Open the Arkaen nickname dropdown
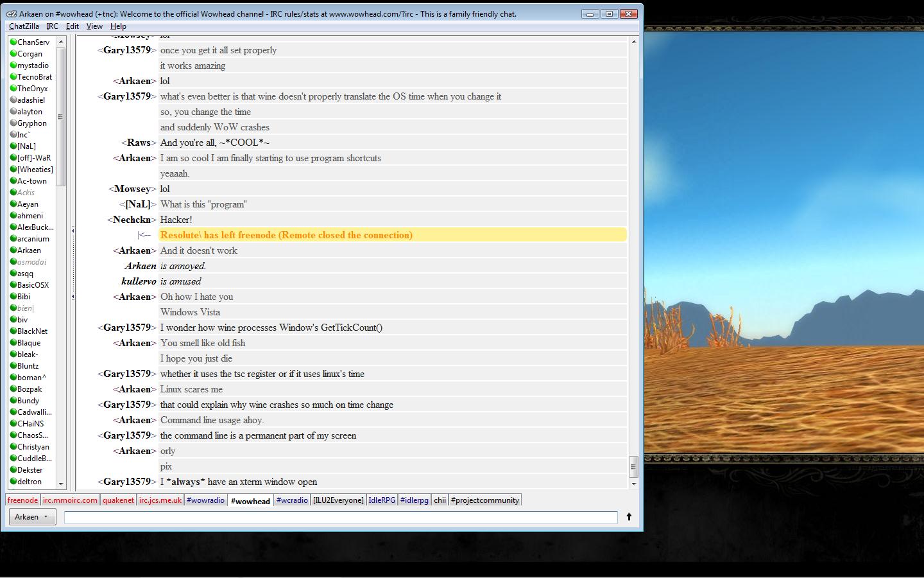Image resolution: width=924 pixels, height=578 pixels. click(x=31, y=517)
